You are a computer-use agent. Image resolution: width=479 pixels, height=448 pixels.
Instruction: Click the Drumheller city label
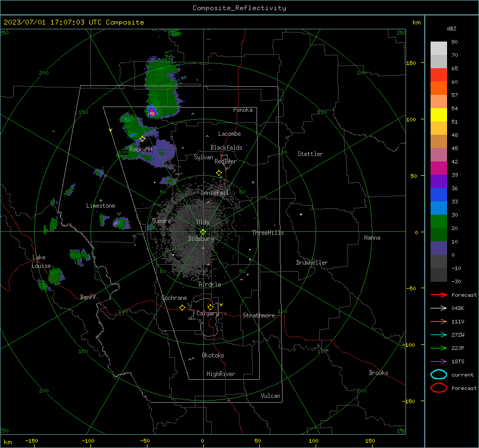(312, 263)
